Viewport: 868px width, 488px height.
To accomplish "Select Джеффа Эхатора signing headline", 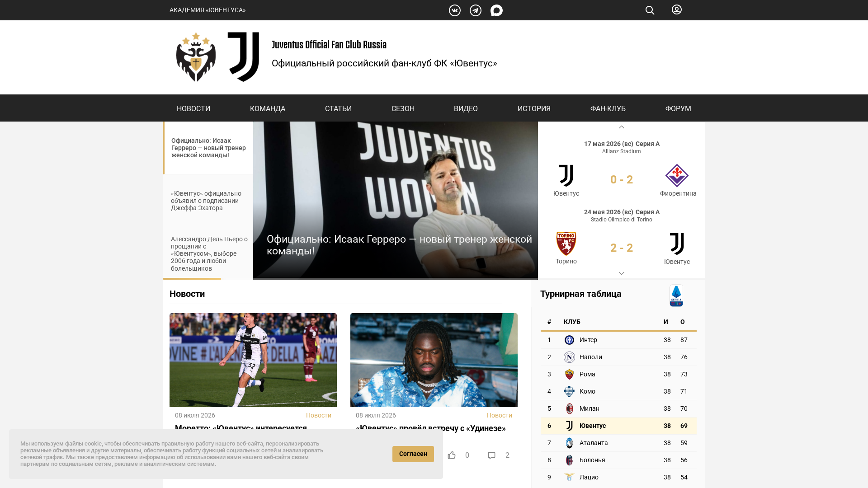I will click(206, 201).
